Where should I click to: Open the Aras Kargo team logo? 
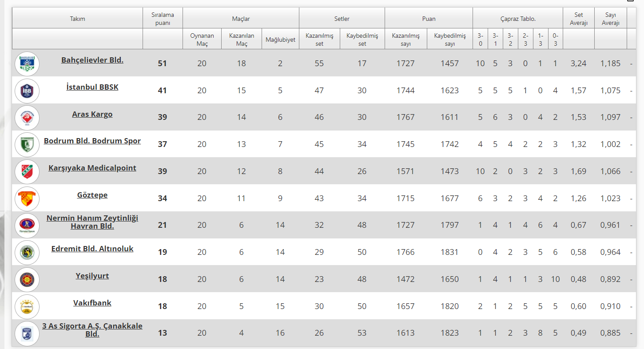click(x=27, y=118)
